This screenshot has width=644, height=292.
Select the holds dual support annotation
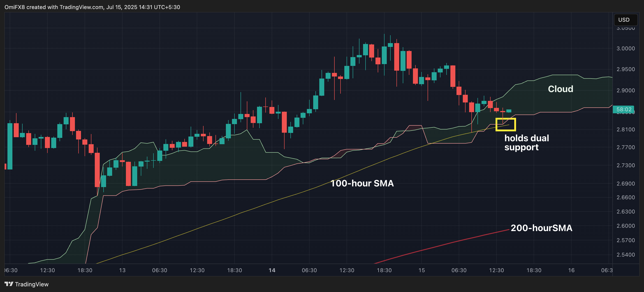526,143
